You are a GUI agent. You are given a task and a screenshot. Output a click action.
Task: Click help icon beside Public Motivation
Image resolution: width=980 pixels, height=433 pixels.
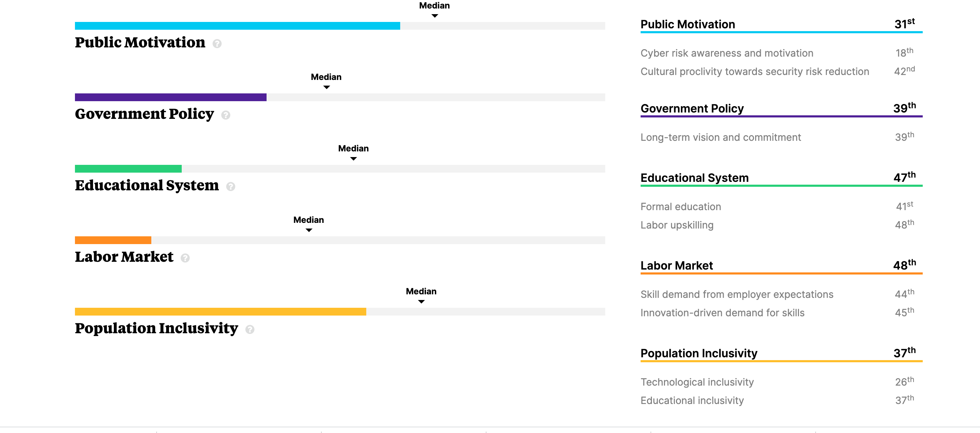coord(217,44)
